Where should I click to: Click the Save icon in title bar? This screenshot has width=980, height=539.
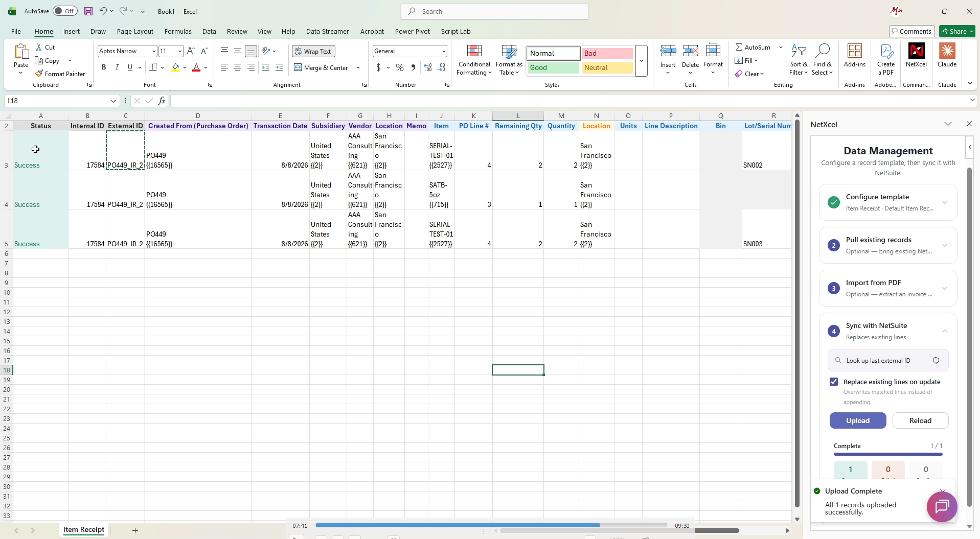pyautogui.click(x=88, y=11)
